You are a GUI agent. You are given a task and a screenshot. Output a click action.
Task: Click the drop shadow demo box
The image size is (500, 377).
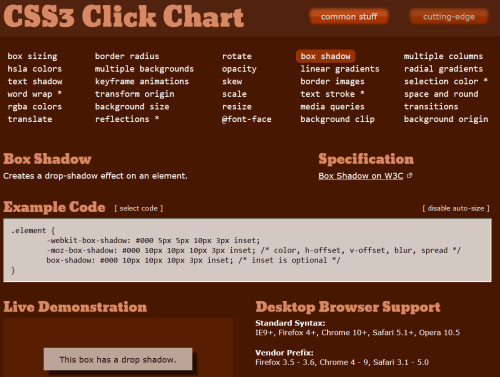[x=118, y=359]
